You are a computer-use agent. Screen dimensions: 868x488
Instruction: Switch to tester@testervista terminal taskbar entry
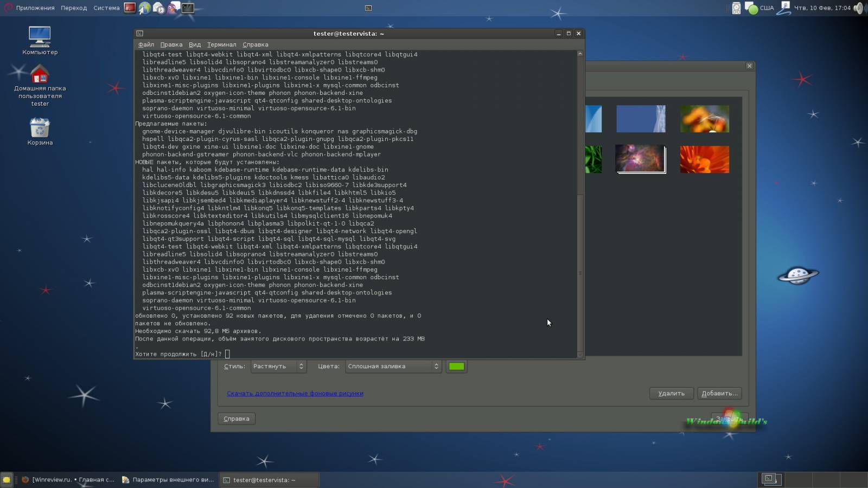pyautogui.click(x=269, y=480)
